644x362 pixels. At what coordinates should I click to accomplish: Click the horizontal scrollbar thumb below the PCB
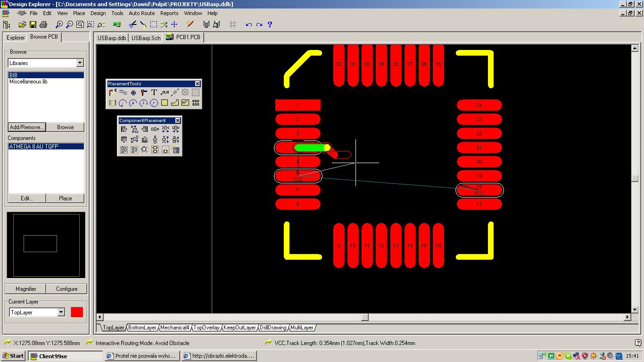coord(364,317)
